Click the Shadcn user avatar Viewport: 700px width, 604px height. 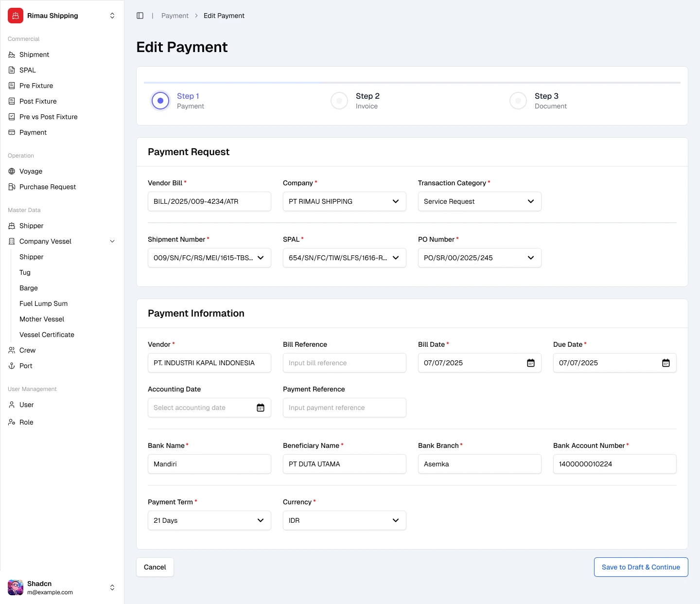[x=16, y=587]
